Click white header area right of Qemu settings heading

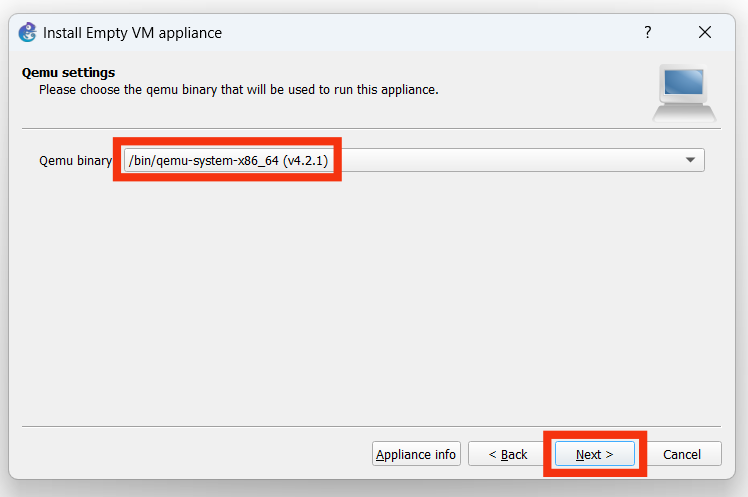[x=400, y=73]
